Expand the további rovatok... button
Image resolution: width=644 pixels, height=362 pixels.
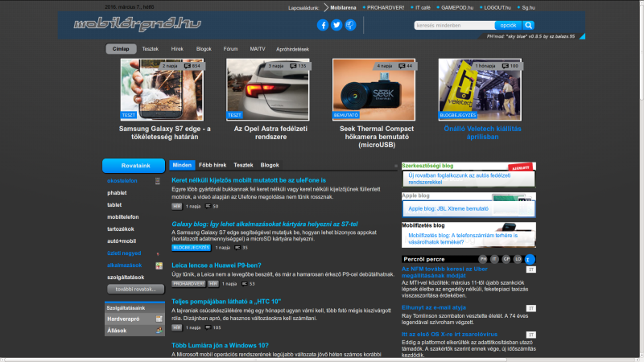[135, 290]
